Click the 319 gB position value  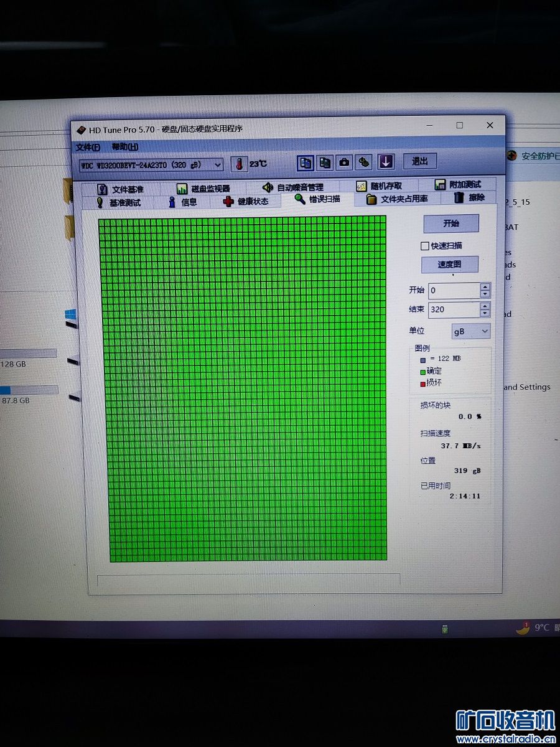[x=467, y=471]
